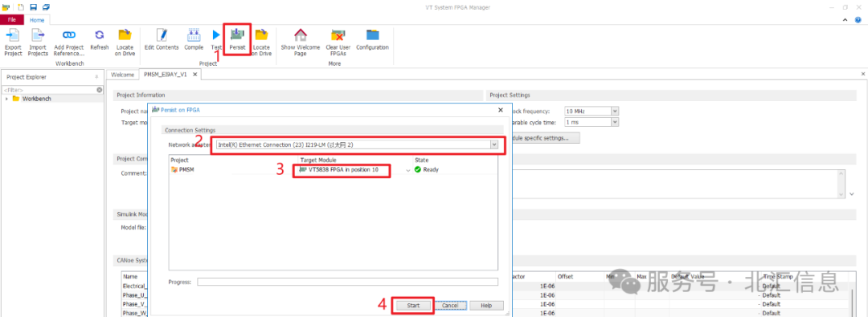The image size is (868, 317).
Task: Collapse the Project Comment section chevron
Action: [851, 194]
